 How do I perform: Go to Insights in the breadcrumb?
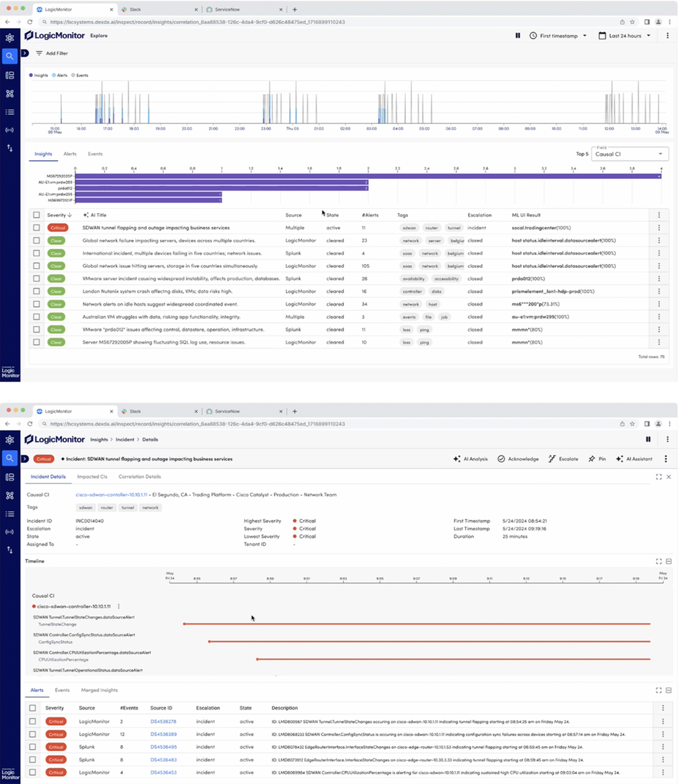(x=99, y=440)
